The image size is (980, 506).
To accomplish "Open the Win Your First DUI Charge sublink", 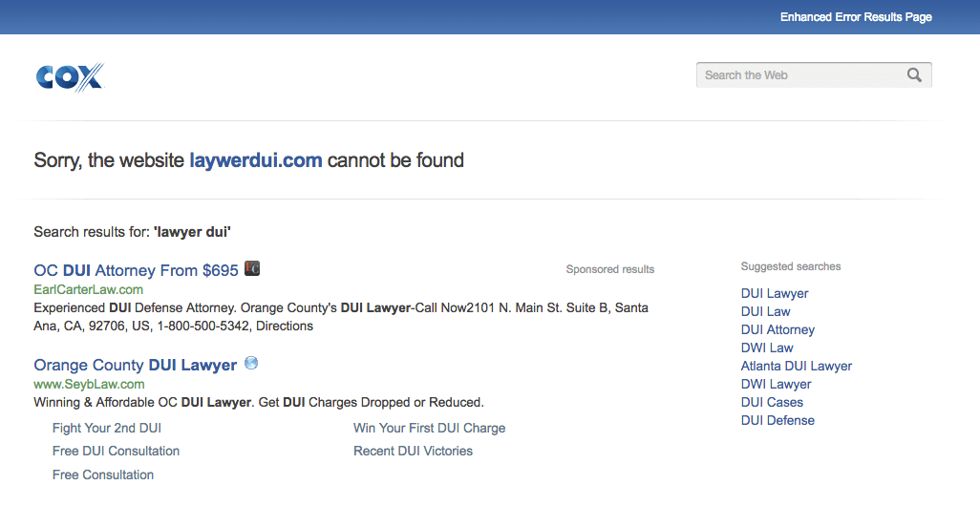I will (430, 428).
